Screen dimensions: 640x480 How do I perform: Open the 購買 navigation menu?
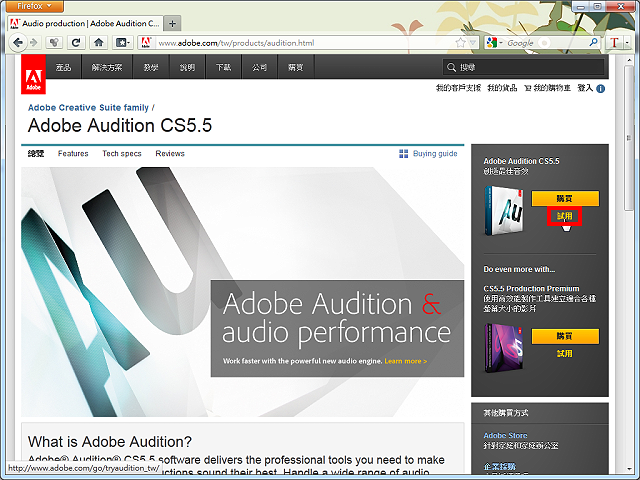tap(296, 67)
